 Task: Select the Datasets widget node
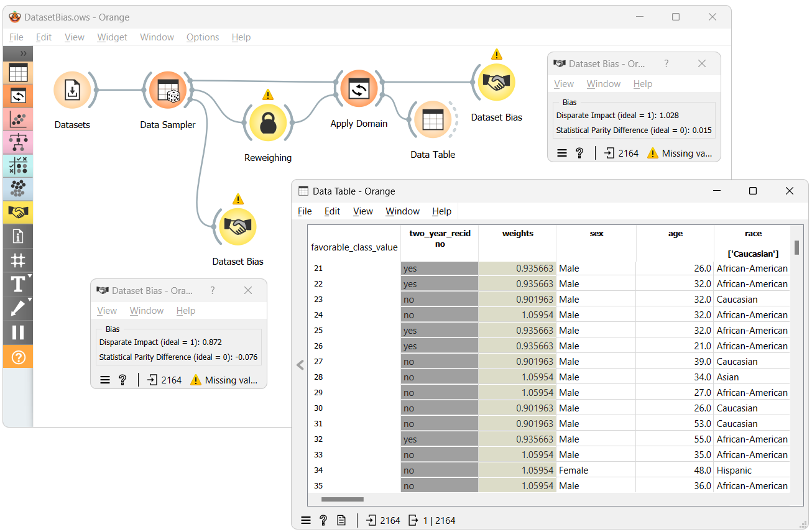pos(72,90)
